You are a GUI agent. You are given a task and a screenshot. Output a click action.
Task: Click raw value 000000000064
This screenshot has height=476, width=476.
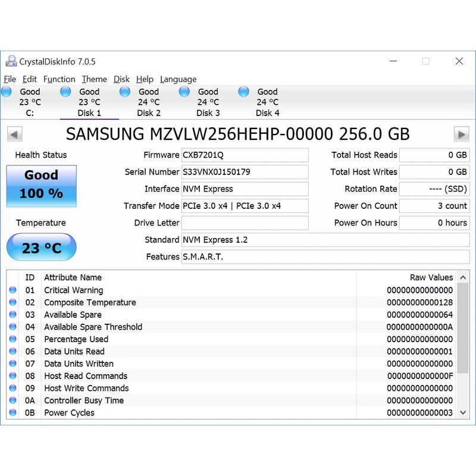point(420,315)
